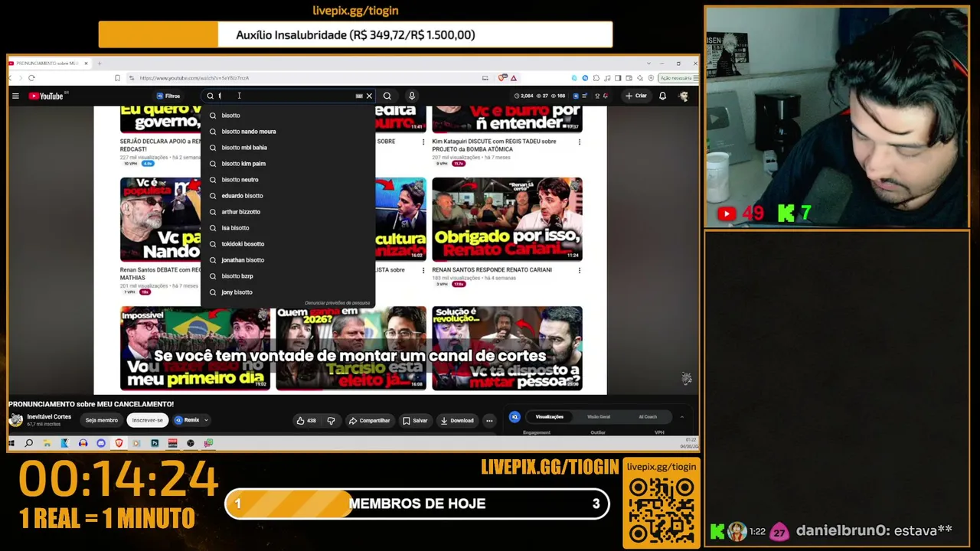This screenshot has width=980, height=551.
Task: Switch to the Visão Geral tab
Action: [x=599, y=417]
